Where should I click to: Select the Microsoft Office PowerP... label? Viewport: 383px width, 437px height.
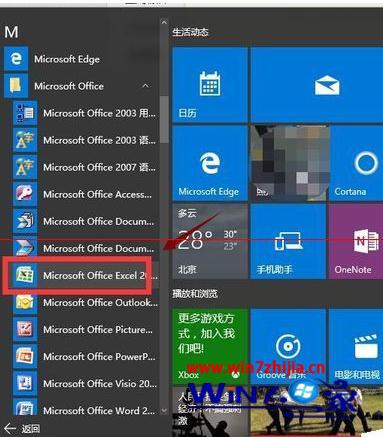(99, 357)
